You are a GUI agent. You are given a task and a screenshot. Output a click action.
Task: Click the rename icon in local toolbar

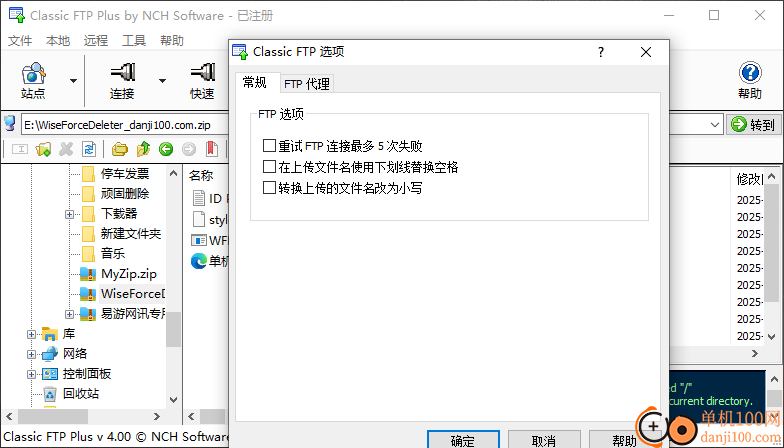pyautogui.click(x=20, y=148)
